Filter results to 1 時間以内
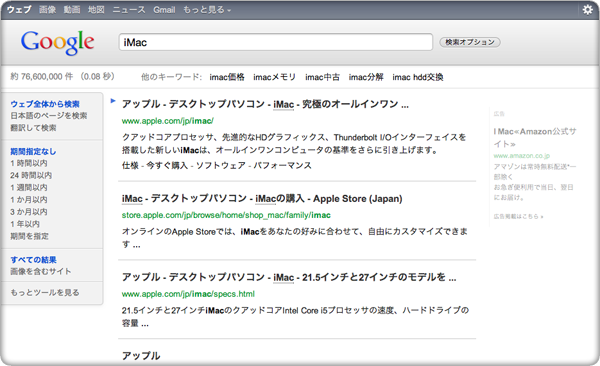Screen dimensions: 600x366 click(29, 163)
